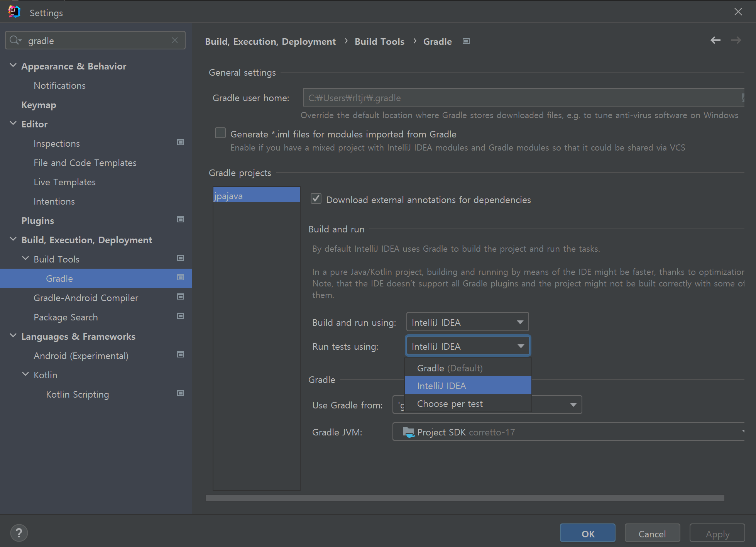
Task: Open Plugins settings
Action: pos(37,220)
